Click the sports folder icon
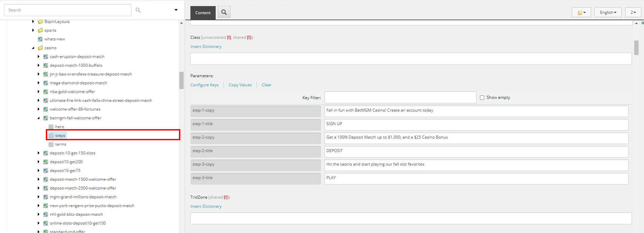 click(x=40, y=30)
